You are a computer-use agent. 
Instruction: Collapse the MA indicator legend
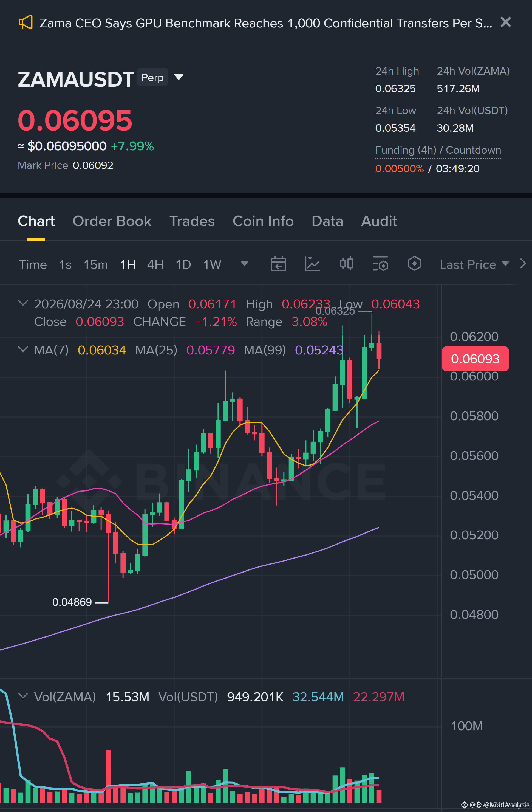point(23,349)
